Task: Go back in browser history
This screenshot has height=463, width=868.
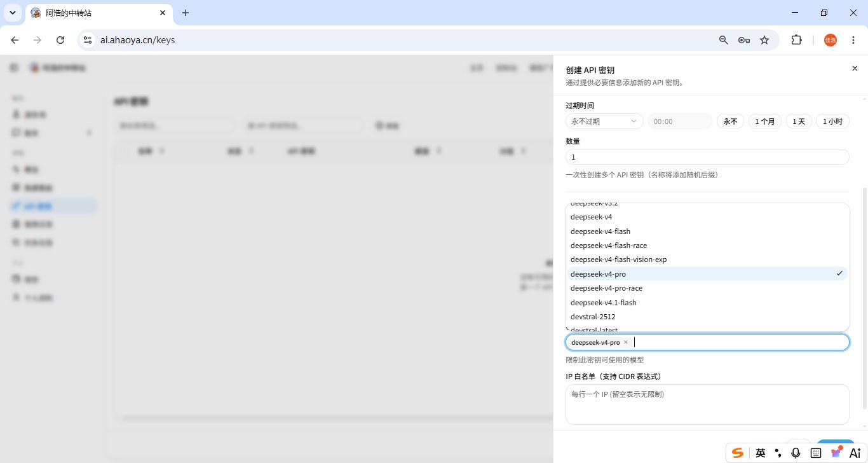Action: [15, 40]
